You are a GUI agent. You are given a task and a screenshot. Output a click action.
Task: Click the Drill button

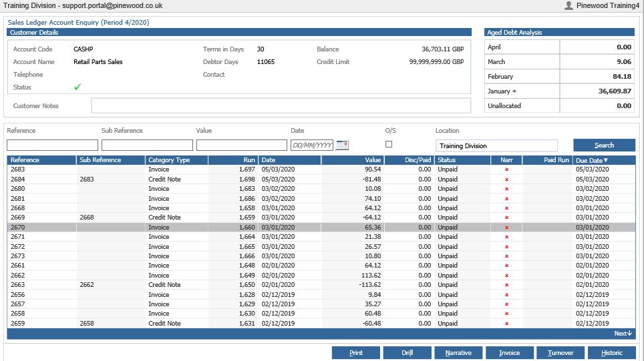click(x=407, y=353)
